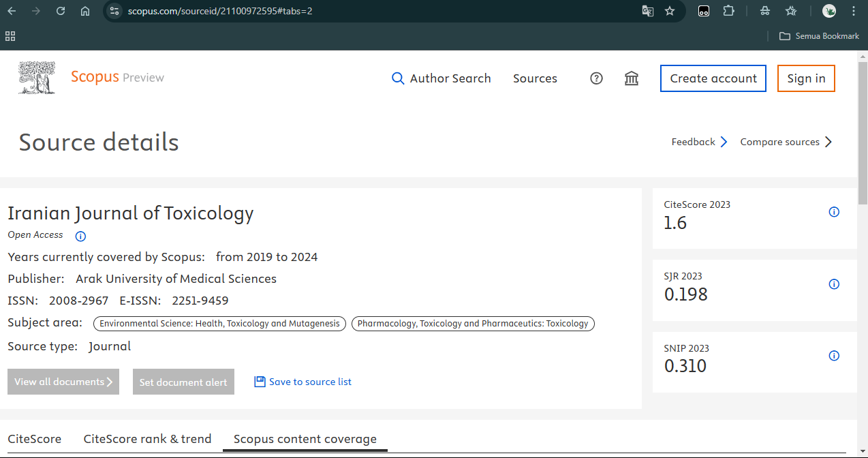Click the Sign in button
The height and width of the screenshot is (458, 868).
click(x=806, y=78)
